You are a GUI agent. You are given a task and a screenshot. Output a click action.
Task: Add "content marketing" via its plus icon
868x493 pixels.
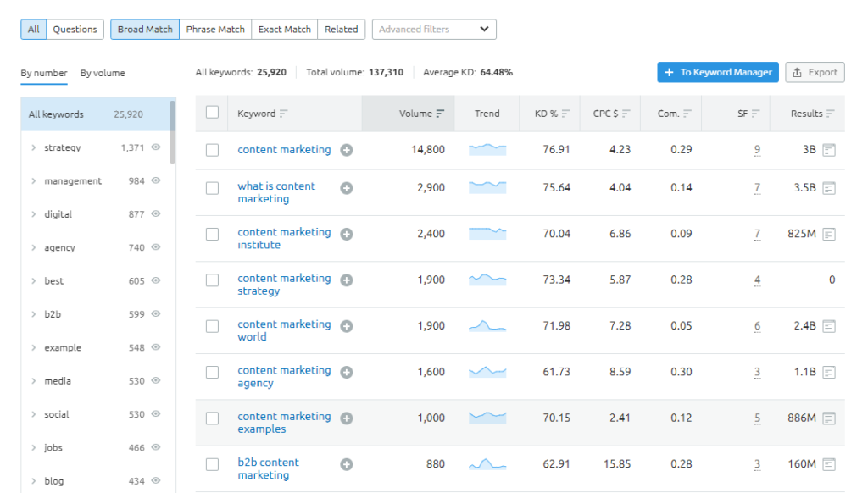(x=346, y=149)
